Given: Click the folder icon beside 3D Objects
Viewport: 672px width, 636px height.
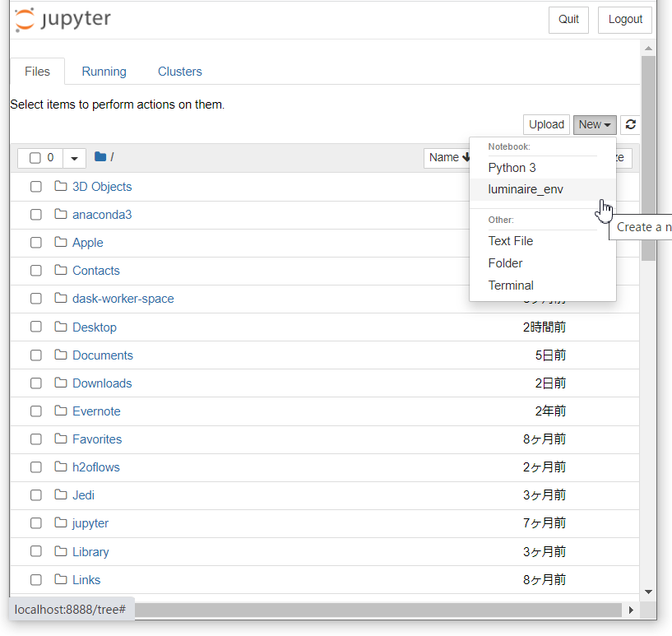Looking at the screenshot, I should click(60, 187).
